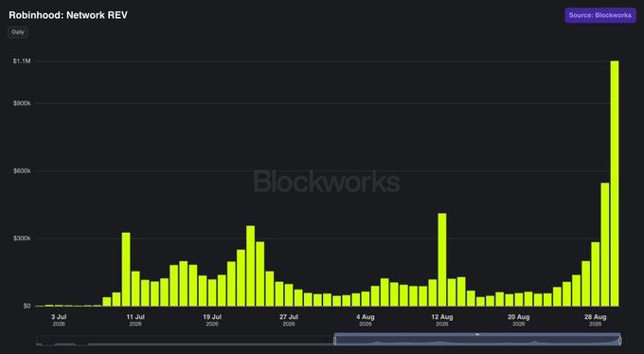The image size is (644, 354).
Task: Click the "Robinhood: Network REV" title
Action: point(68,15)
